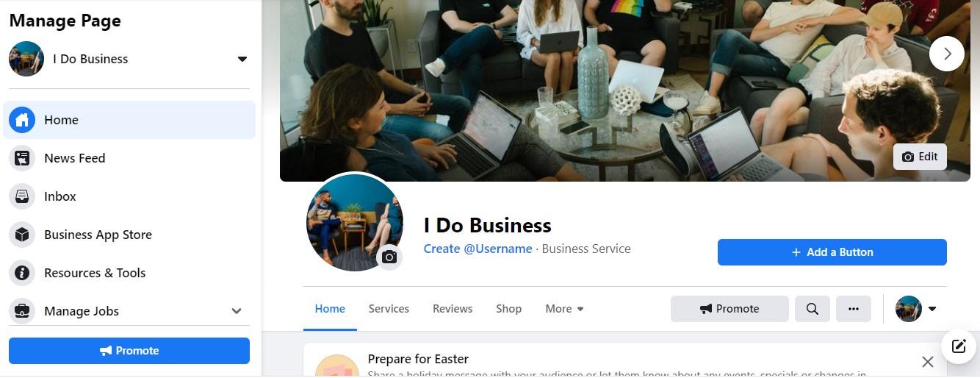
Task: Follow the Create @Username link
Action: coord(478,249)
